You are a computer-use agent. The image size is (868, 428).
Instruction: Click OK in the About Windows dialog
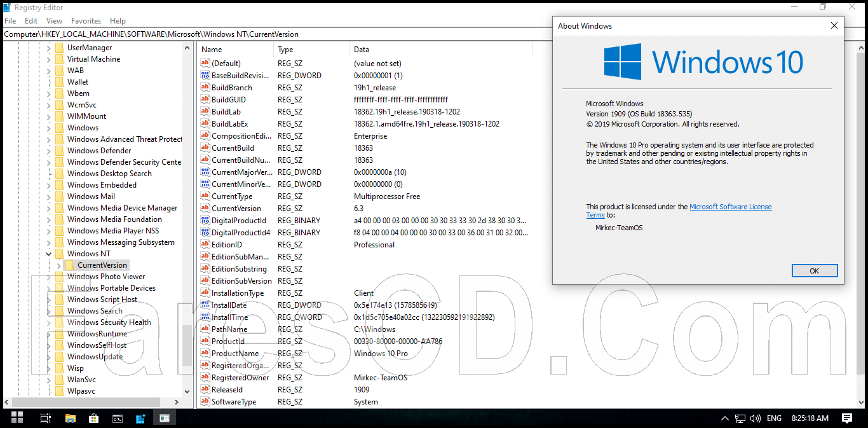pyautogui.click(x=815, y=271)
